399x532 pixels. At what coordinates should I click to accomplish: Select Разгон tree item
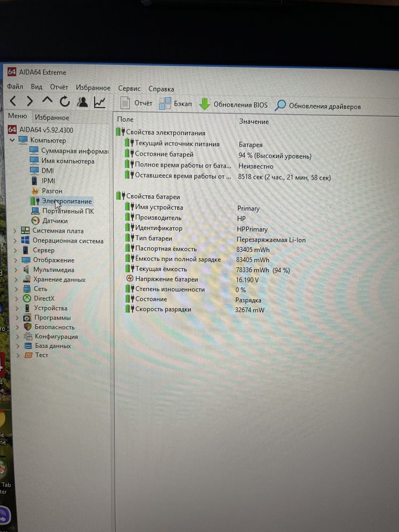point(47,190)
